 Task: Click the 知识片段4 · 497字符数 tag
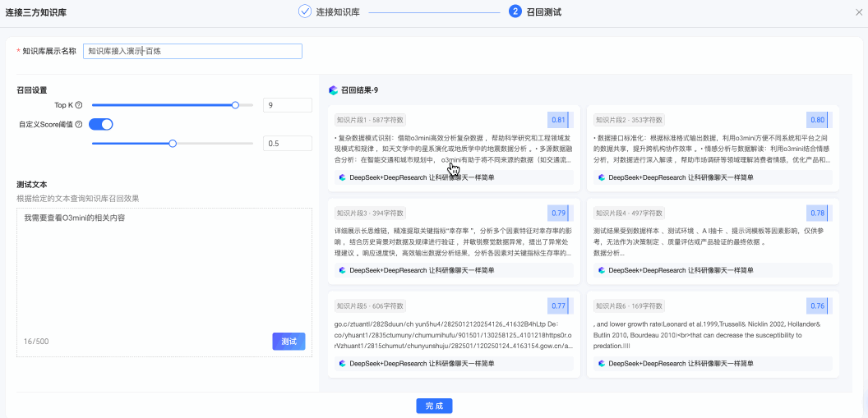pos(630,213)
